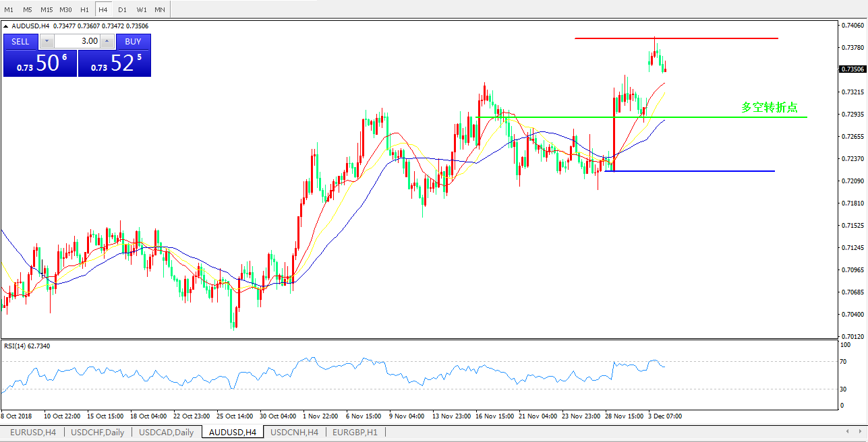This screenshot has width=868, height=442.
Task: Switch to the USDCHF,Daily chart tab
Action: (x=98, y=432)
